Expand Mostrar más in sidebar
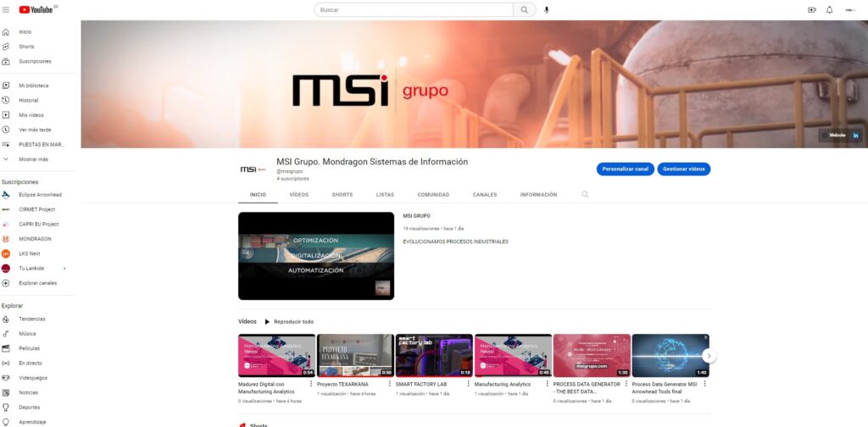Image resolution: width=868 pixels, height=427 pixels. click(33, 159)
